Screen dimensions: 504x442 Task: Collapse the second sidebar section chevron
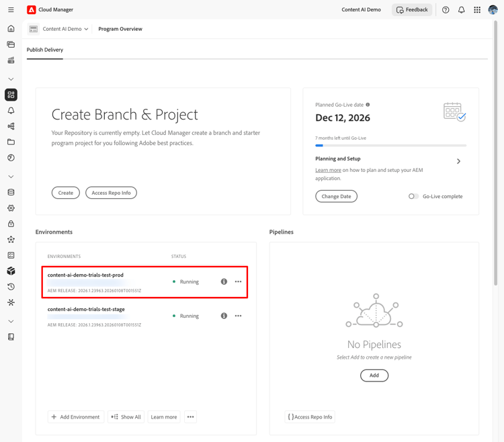tap(11, 177)
